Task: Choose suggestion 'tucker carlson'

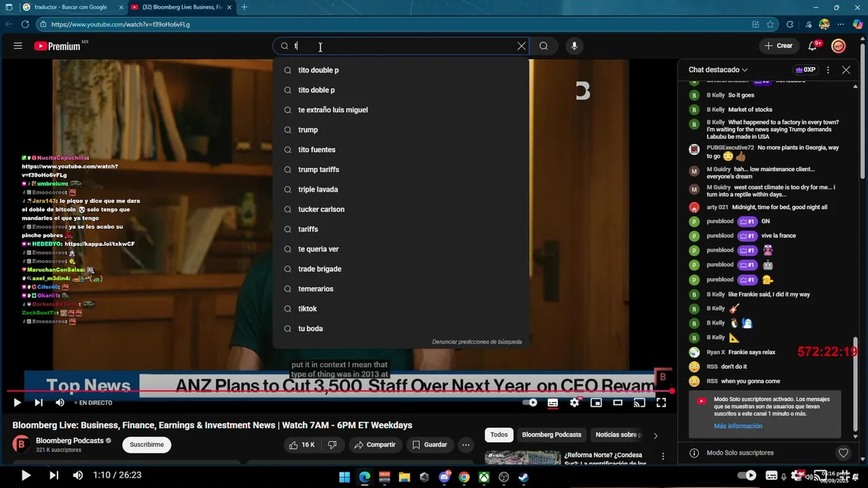Action: coord(400,209)
